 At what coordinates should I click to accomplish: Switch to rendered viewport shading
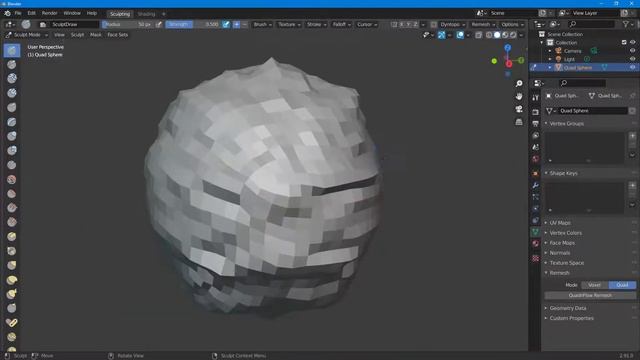[513, 35]
